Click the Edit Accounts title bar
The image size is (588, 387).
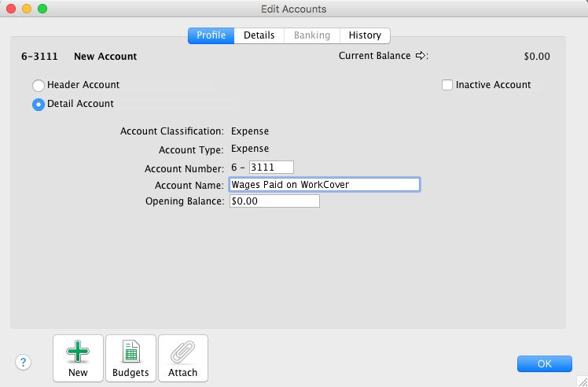tap(293, 9)
